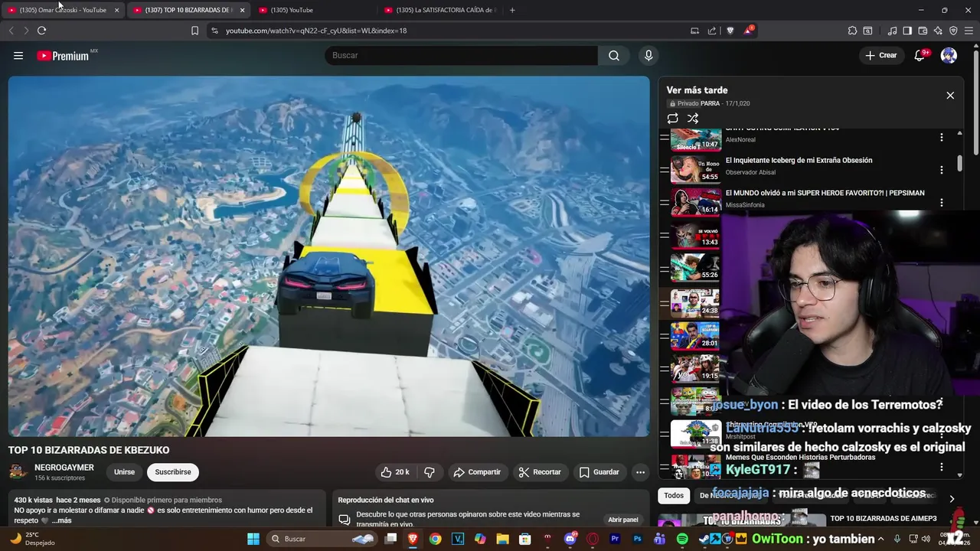Toggle playlist shuffle mode
Viewport: 980px width, 551px height.
[x=693, y=119]
